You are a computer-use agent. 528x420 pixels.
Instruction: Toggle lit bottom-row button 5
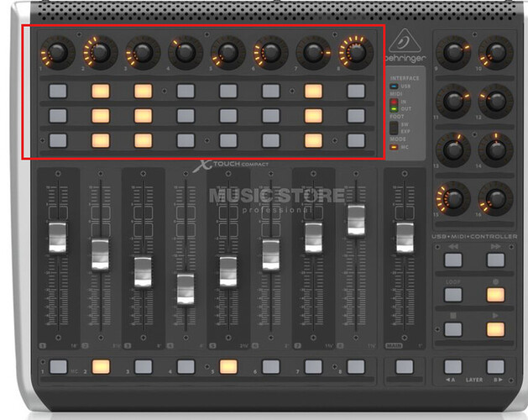point(227,366)
